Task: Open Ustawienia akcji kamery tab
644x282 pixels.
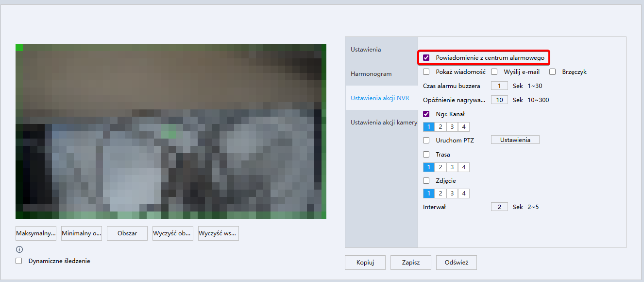Action: (384, 123)
